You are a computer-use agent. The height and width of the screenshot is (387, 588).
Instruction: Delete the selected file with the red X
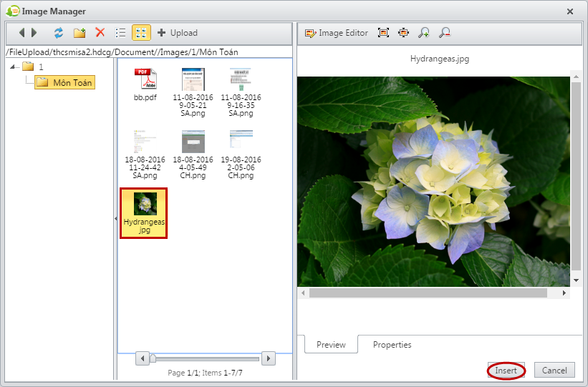pos(100,33)
